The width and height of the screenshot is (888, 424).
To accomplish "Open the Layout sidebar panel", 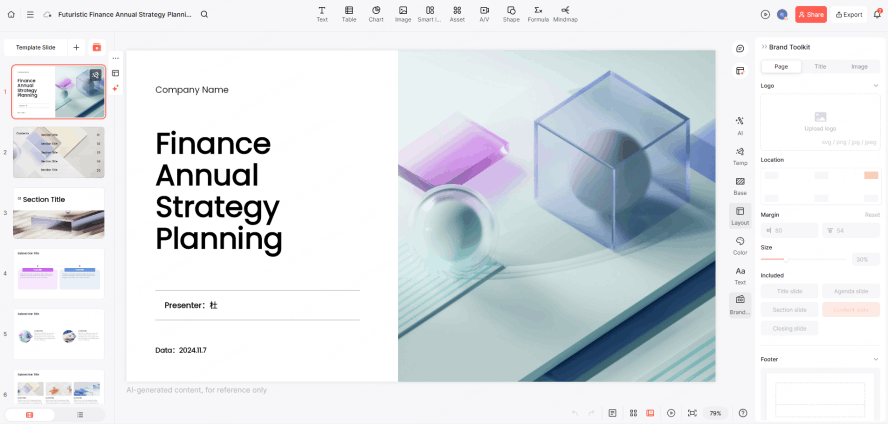I will (x=740, y=216).
